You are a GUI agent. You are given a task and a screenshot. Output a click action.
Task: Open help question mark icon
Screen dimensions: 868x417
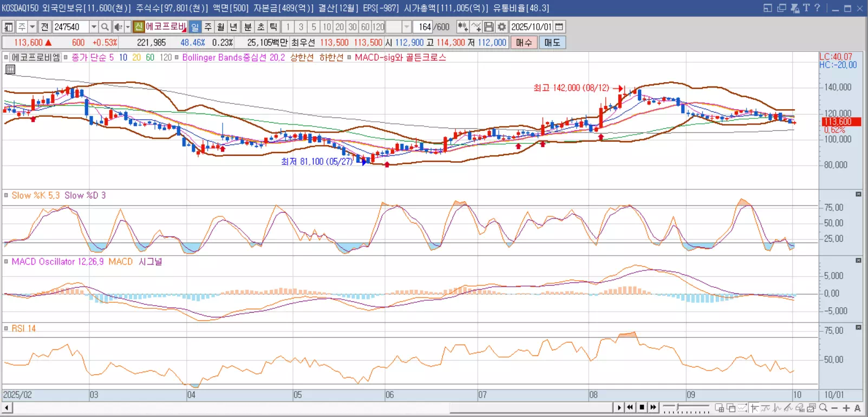tap(817, 8)
